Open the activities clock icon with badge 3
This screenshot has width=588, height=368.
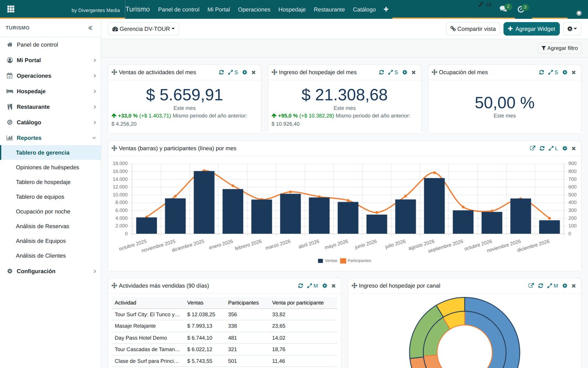tap(521, 9)
